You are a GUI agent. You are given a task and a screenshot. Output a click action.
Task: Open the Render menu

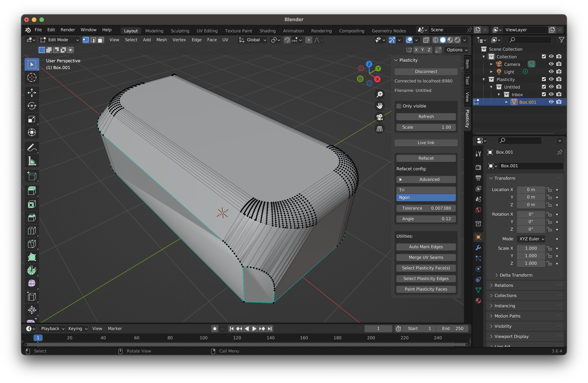[68, 30]
